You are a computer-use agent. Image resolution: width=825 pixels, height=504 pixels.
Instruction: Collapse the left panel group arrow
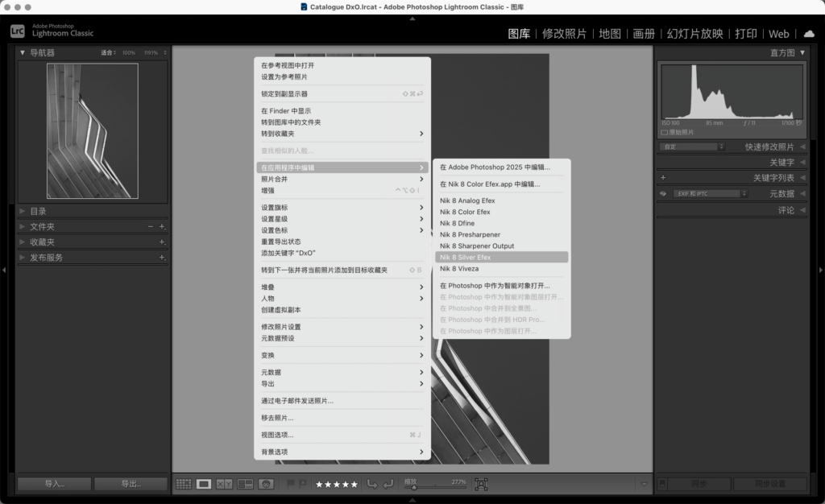click(x=4, y=271)
